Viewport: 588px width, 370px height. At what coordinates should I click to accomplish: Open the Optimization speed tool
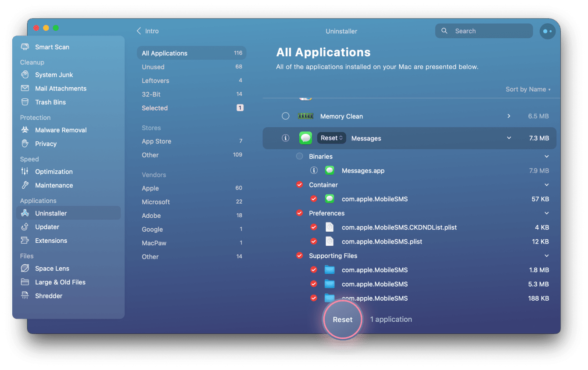tap(54, 172)
